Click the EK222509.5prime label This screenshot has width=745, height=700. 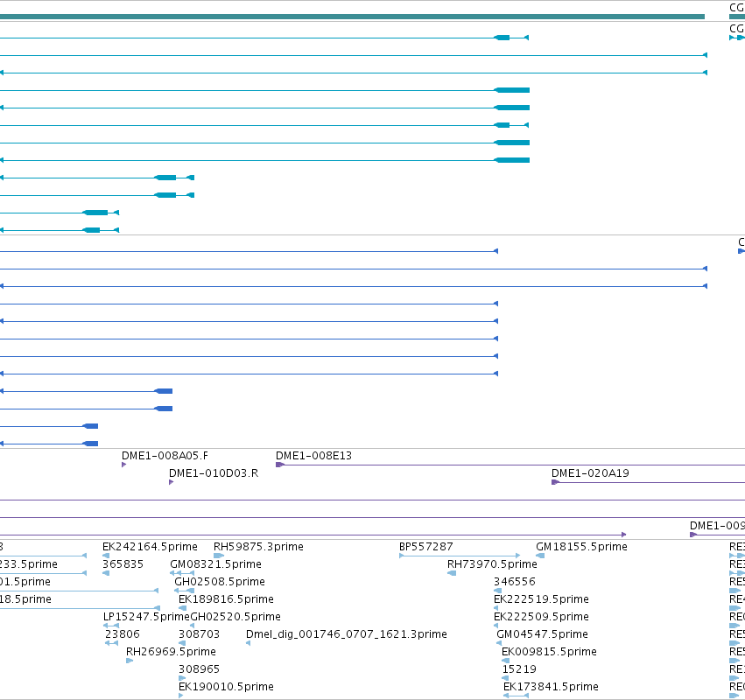coord(541,618)
